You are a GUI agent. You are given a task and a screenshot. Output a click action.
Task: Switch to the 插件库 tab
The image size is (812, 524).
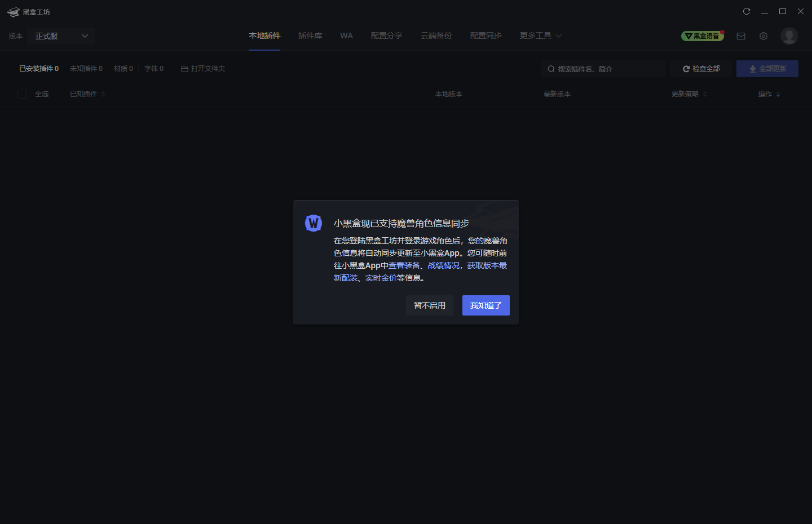coord(310,35)
